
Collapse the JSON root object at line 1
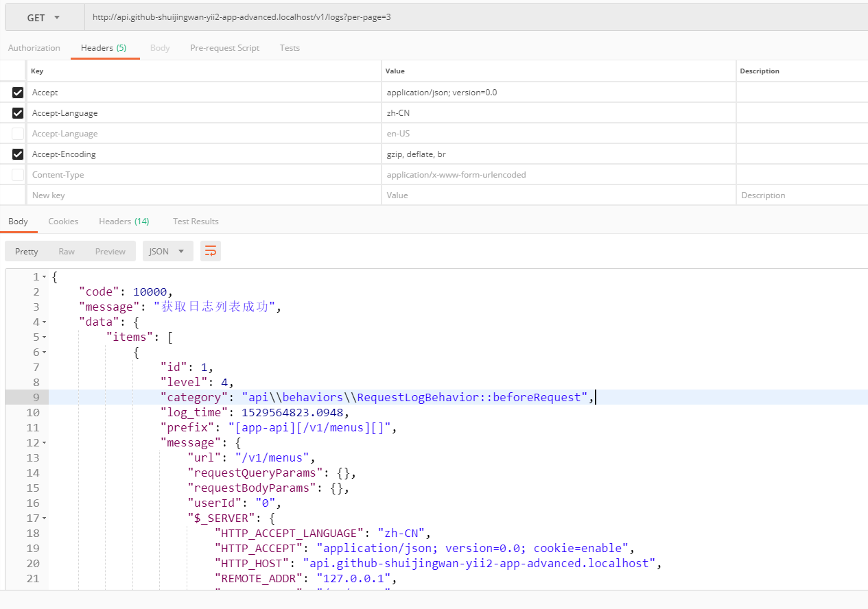[45, 277]
